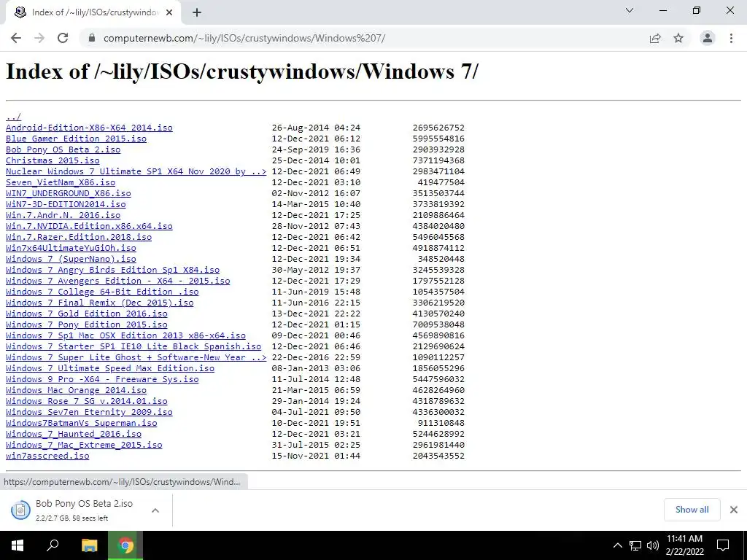Go back using browser back arrow
Screen dimensions: 747x560
point(16,38)
